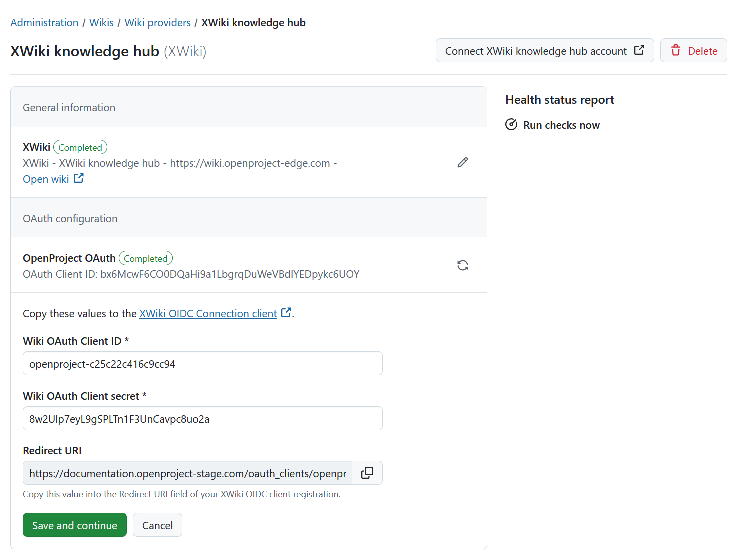Click the Completed badge next to XWiki
Screen dimensions: 733x560
pyautogui.click(x=80, y=147)
